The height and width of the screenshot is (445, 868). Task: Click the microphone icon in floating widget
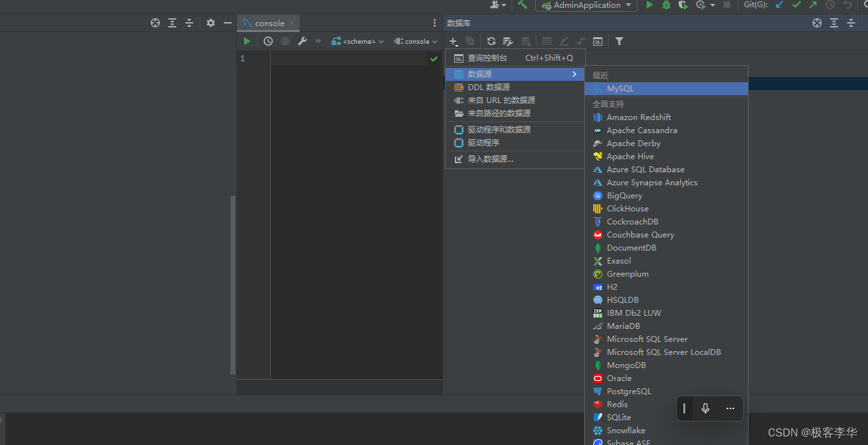point(705,408)
